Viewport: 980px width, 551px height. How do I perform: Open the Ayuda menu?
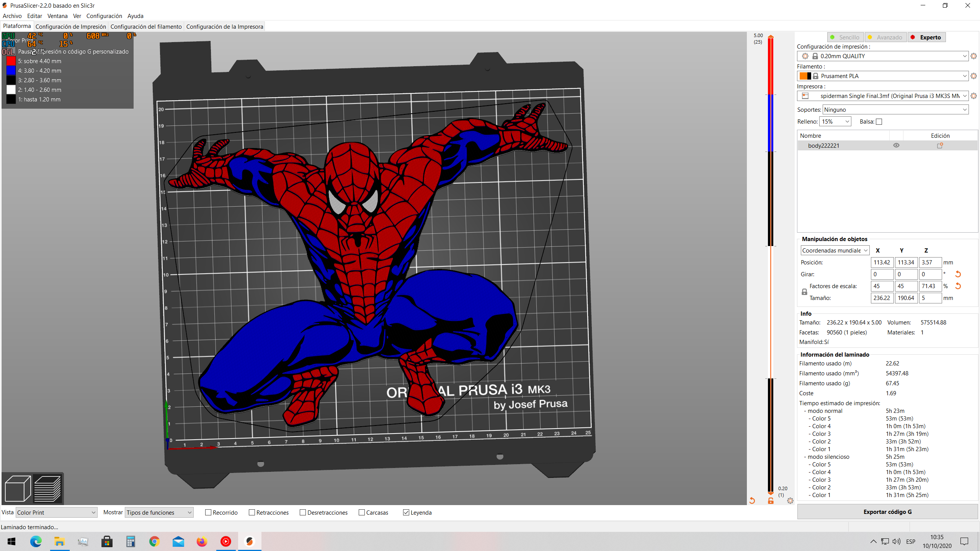[136, 16]
